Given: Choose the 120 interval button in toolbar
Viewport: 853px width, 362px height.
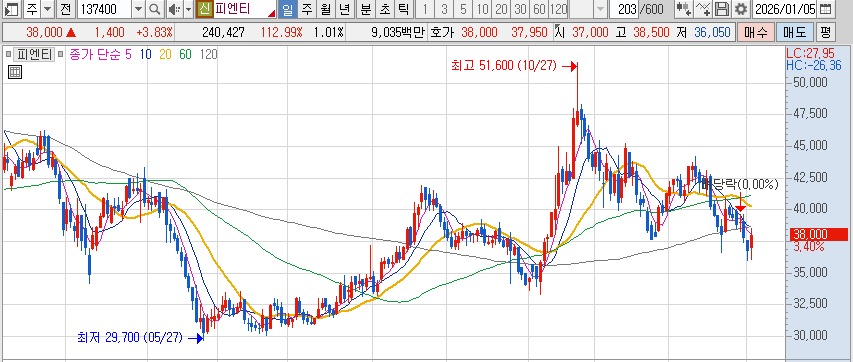Looking at the screenshot, I should [x=558, y=9].
